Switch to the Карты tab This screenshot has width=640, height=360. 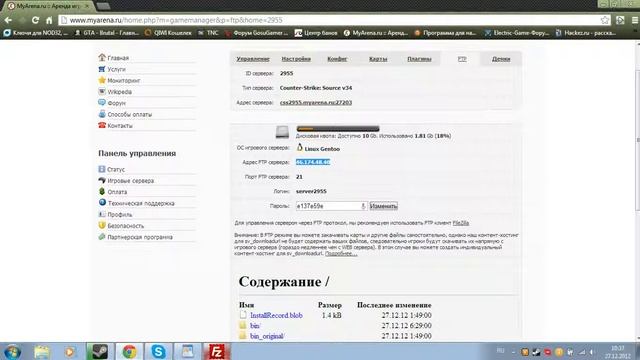tap(378, 59)
